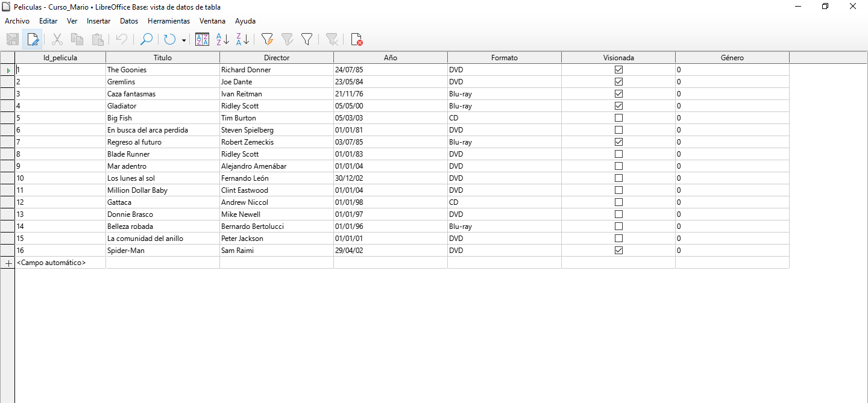This screenshot has width=868, height=403.
Task: Open the Sort dialog icon
Action: tap(203, 39)
